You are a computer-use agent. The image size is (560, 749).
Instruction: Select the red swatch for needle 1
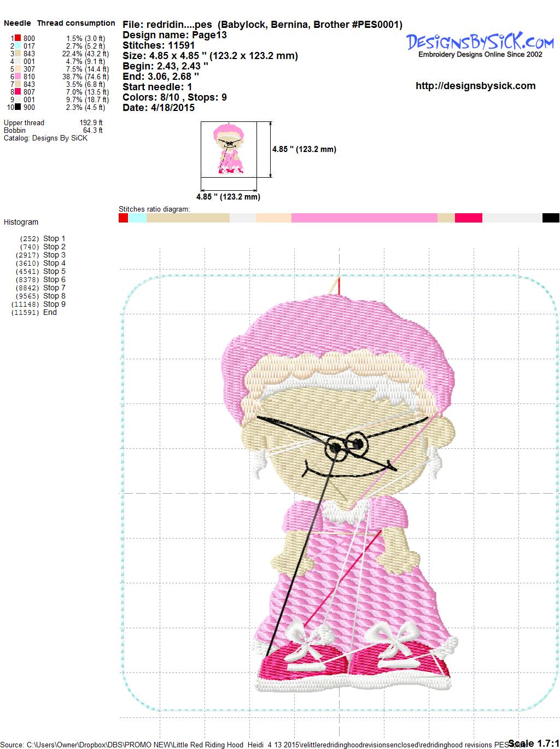coord(17,38)
